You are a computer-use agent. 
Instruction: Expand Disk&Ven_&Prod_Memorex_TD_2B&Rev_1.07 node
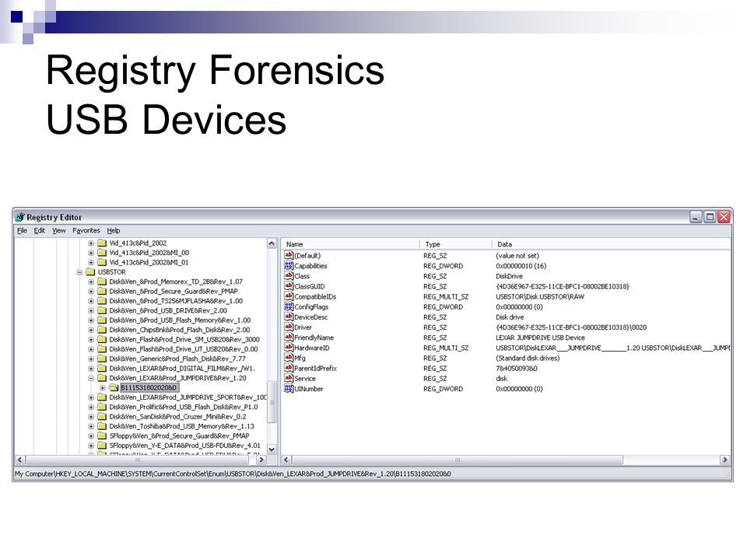tap(91, 282)
